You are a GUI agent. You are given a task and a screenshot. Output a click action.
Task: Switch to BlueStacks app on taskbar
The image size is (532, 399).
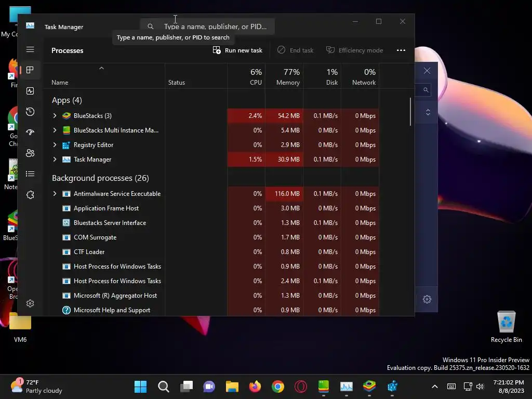click(x=369, y=387)
